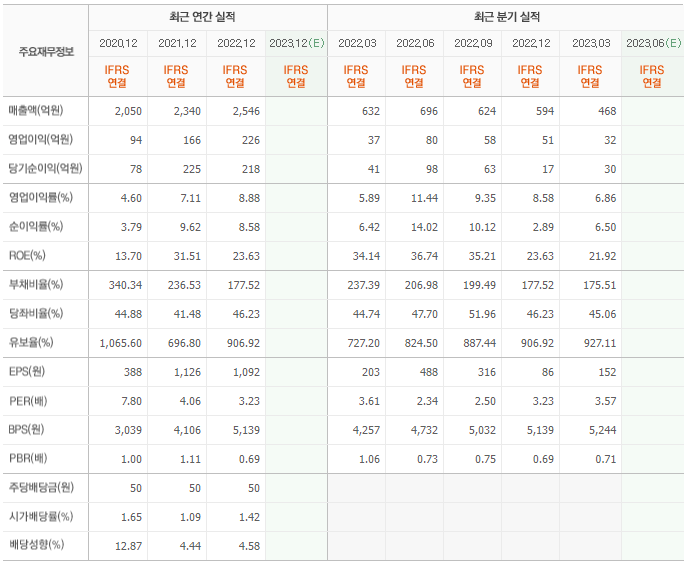687x563 pixels.
Task: Click quarterly column header 2023.03
Action: click(x=591, y=43)
